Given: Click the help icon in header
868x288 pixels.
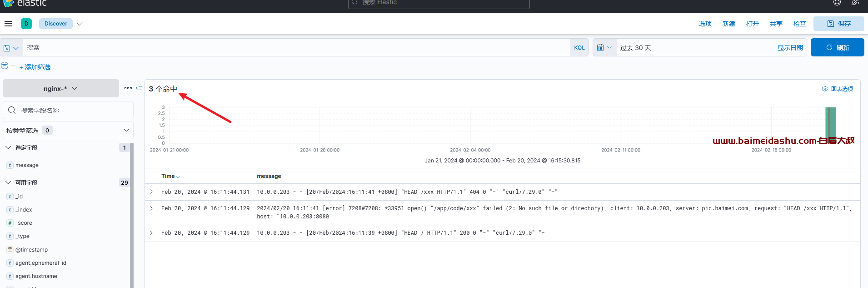Looking at the screenshot, I should (x=837, y=3).
